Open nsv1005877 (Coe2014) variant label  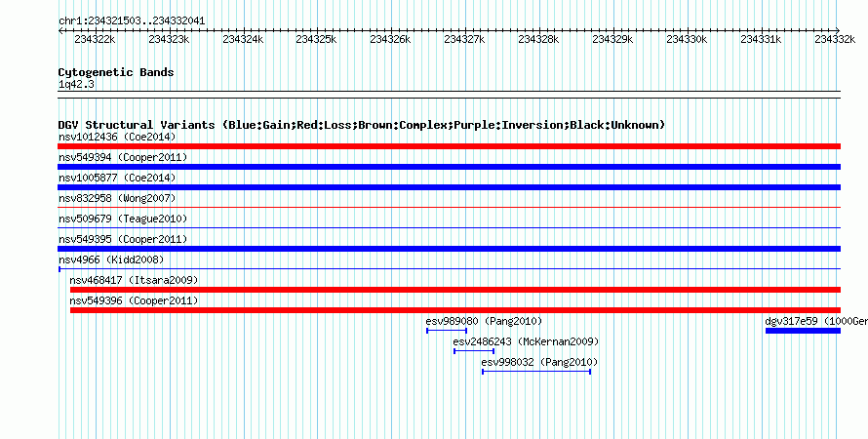(x=117, y=178)
